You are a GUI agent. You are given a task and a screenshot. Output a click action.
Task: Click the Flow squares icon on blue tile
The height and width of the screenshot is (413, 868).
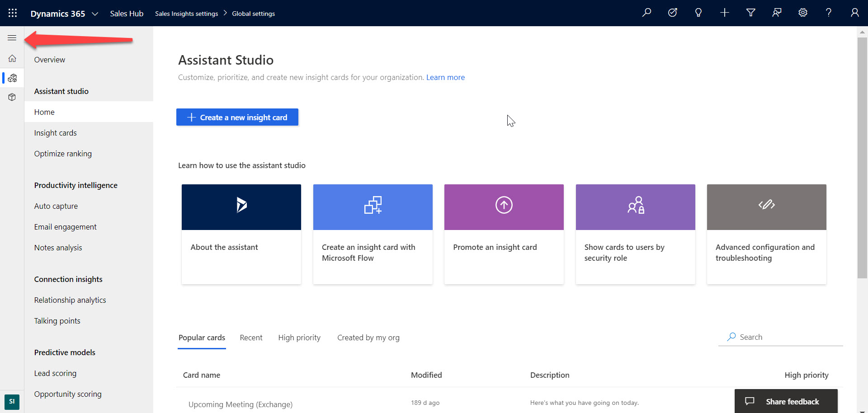click(373, 205)
